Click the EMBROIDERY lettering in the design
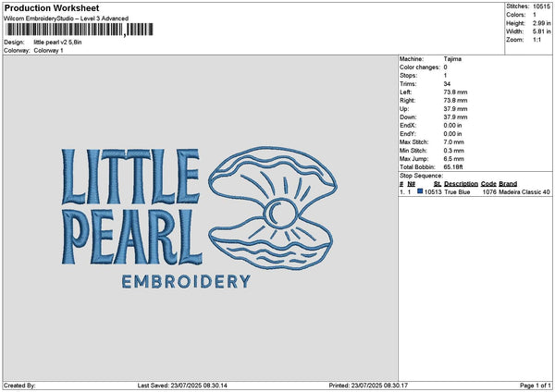This screenshot has height=392, width=555. [186, 282]
